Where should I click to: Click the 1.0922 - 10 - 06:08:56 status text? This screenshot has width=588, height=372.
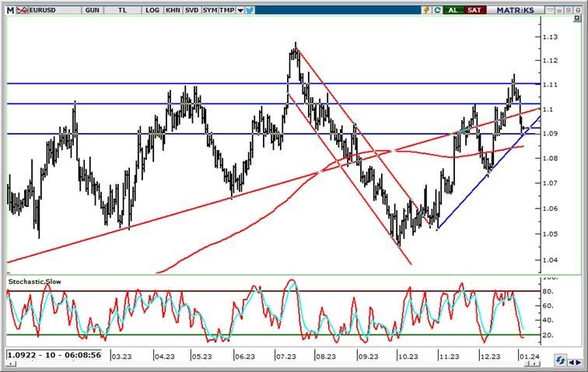pyautogui.click(x=54, y=355)
